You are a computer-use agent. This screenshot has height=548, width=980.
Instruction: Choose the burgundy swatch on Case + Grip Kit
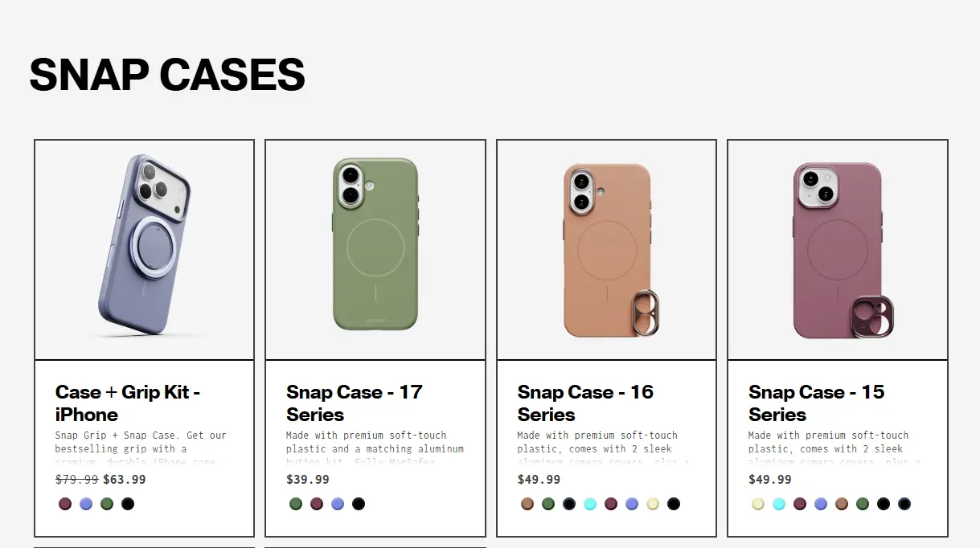[x=64, y=504]
